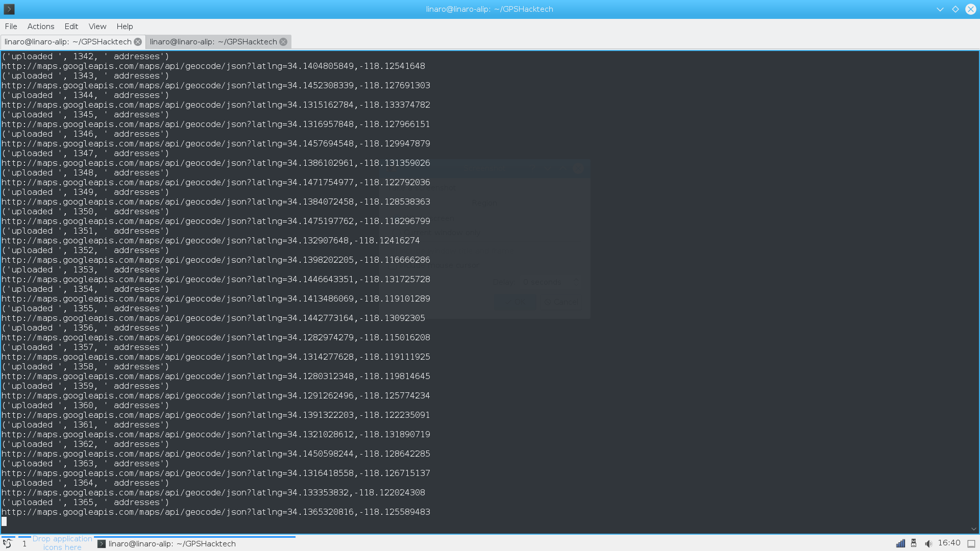Screen dimensions: 980x551
Task: Click the terminal icon in the title bar
Action: click(9, 9)
